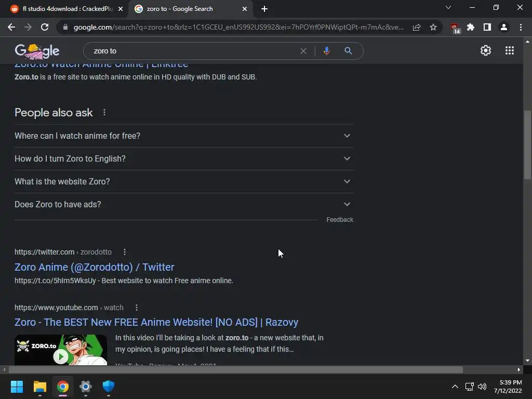Open volume control tray icon
The height and width of the screenshot is (399, 532).
(482, 387)
